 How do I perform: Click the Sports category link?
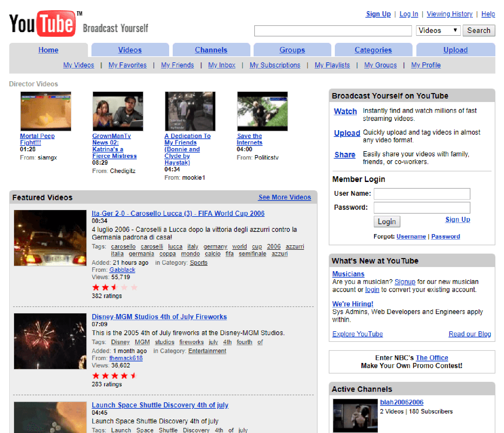pyautogui.click(x=199, y=263)
